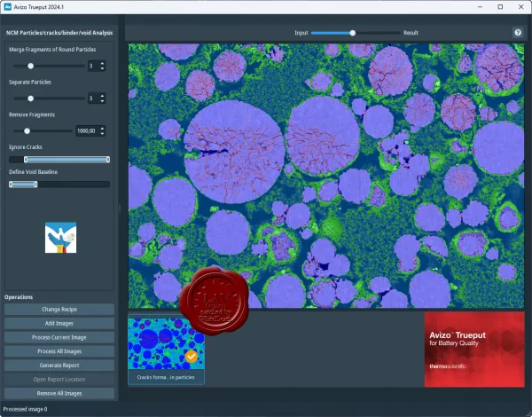Decrease Merge Fragments value with down arrow
The width and height of the screenshot is (532, 417).
tap(103, 68)
